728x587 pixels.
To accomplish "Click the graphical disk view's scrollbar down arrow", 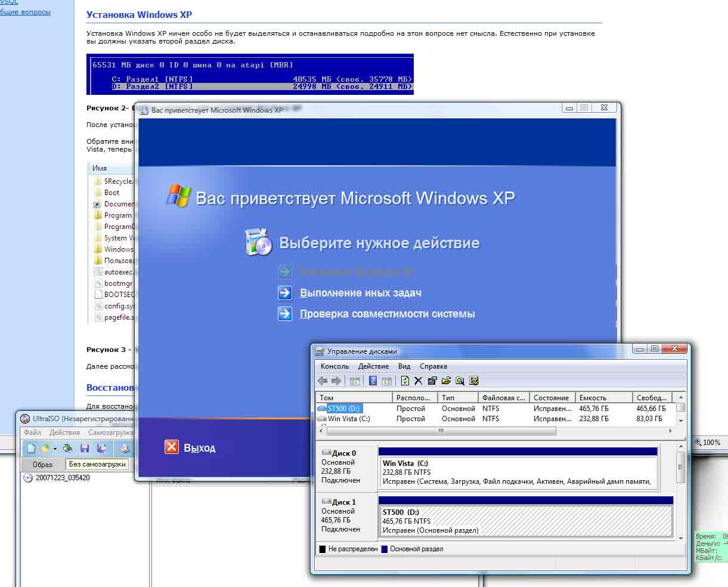I will [x=680, y=537].
